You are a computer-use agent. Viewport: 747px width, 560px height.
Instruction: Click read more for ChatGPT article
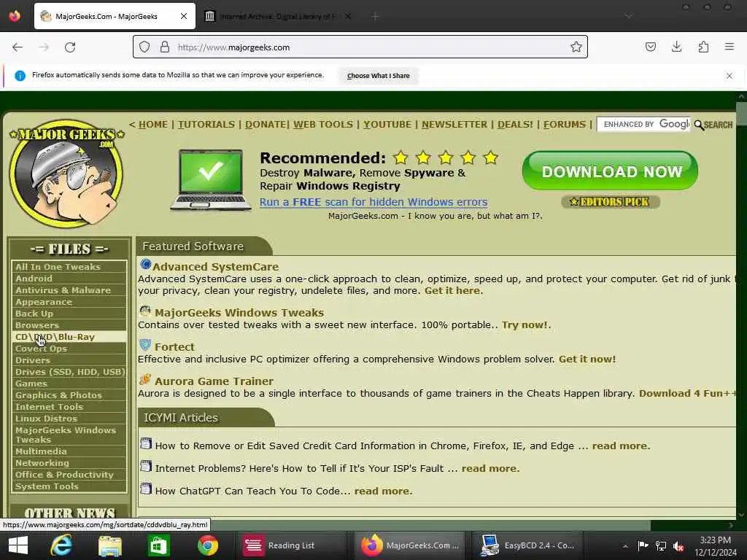(x=383, y=491)
